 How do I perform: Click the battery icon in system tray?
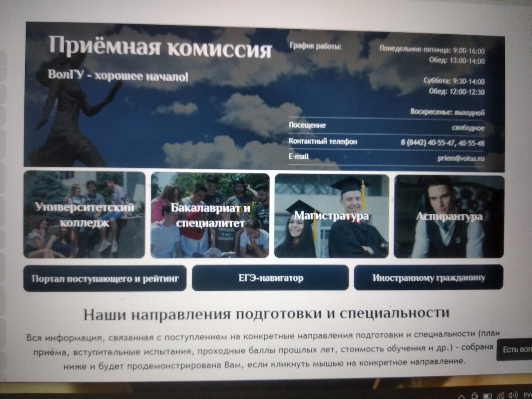coord(487,395)
